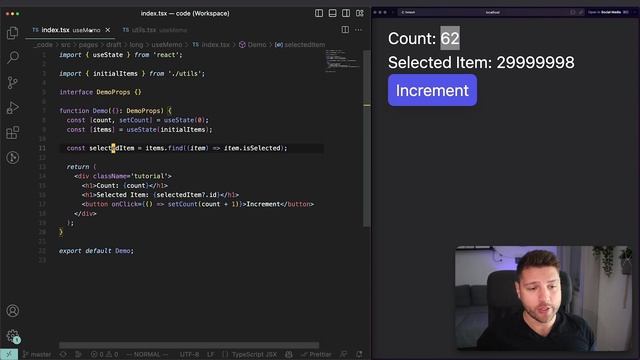Screen dimensions: 640x360
Task: Click the errors and warnings counter
Action: [104, 354]
